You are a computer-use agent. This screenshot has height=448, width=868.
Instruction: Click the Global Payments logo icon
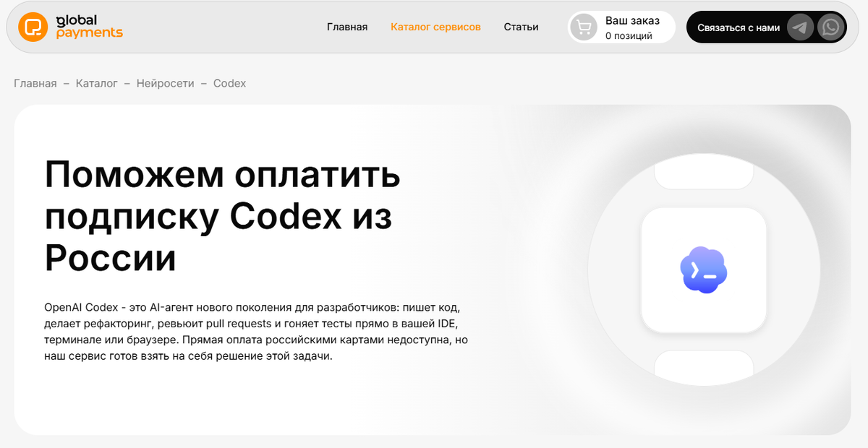33,27
